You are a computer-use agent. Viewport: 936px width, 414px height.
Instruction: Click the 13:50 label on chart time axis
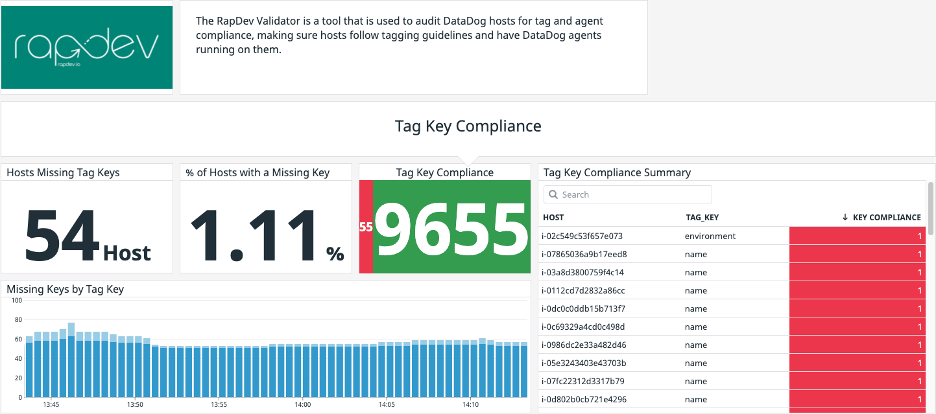tap(135, 404)
